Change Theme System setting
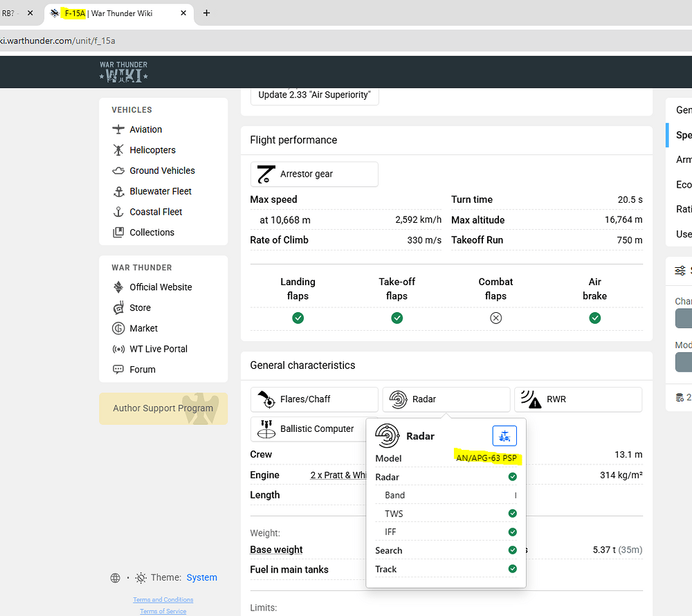692x616 pixels. click(201, 577)
